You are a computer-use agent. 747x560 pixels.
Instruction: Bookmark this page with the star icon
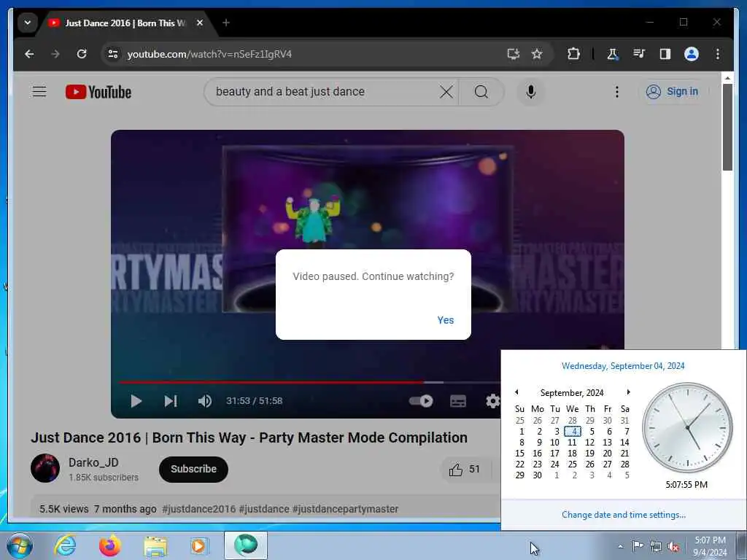537,54
